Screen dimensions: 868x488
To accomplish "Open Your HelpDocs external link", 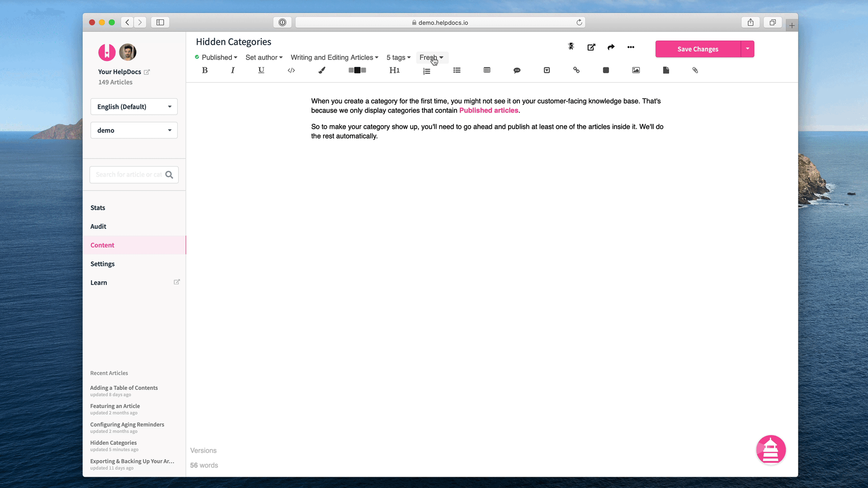I will 123,72.
